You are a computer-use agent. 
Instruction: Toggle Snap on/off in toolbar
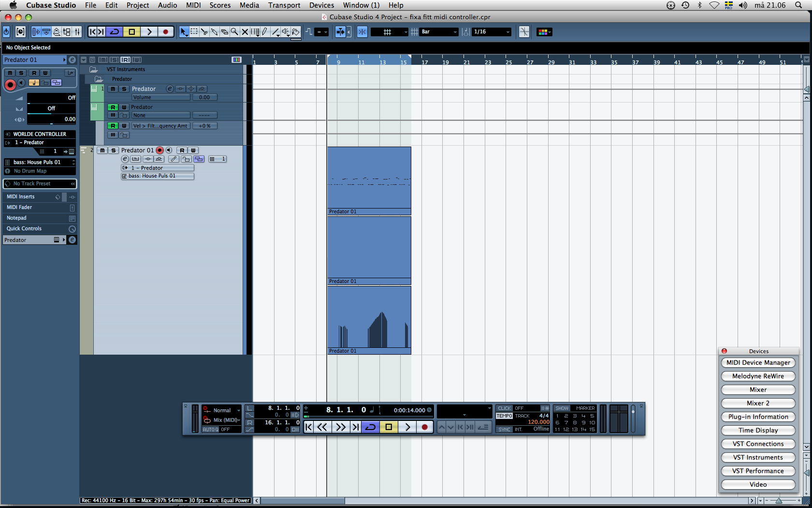click(362, 32)
